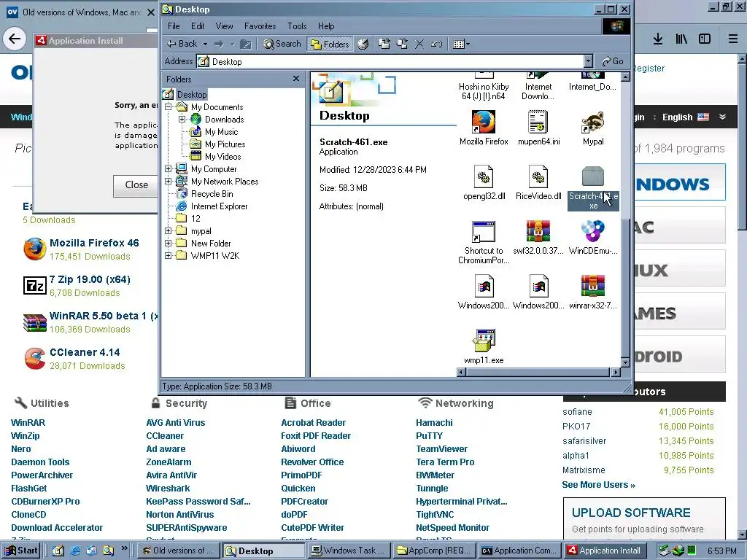Close the Folders pane

[x=296, y=79]
